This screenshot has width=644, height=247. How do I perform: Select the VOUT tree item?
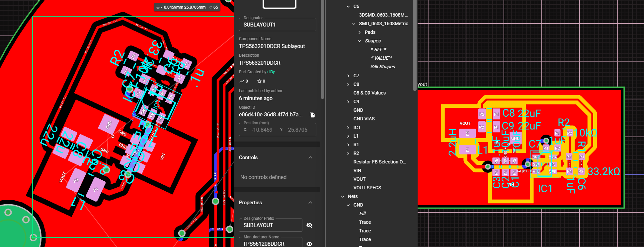pos(360,179)
